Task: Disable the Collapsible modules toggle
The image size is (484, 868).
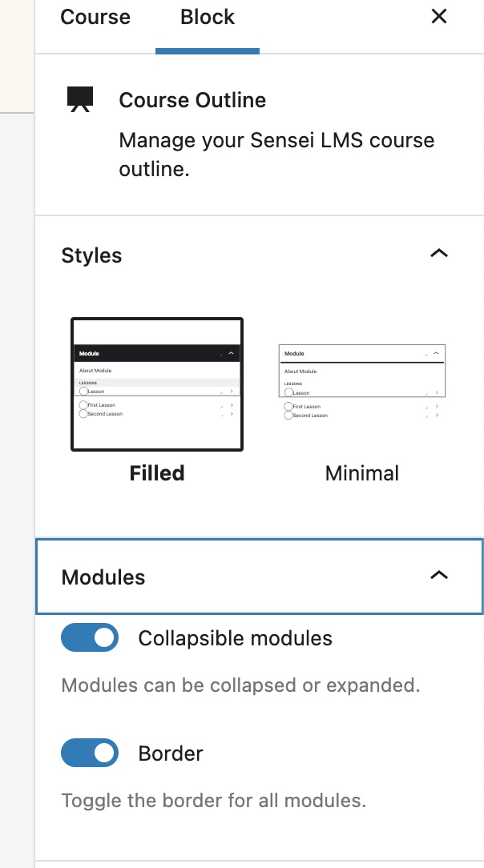Action: (90, 637)
